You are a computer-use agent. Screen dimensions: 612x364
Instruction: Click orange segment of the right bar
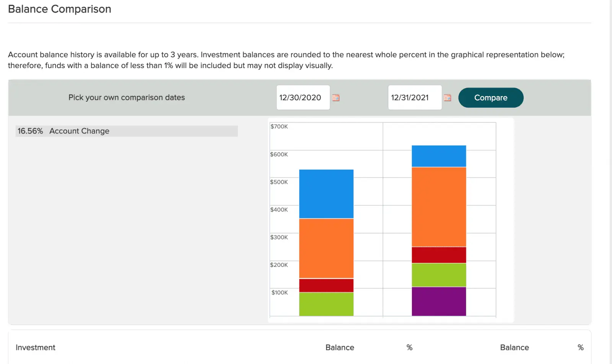(x=439, y=207)
